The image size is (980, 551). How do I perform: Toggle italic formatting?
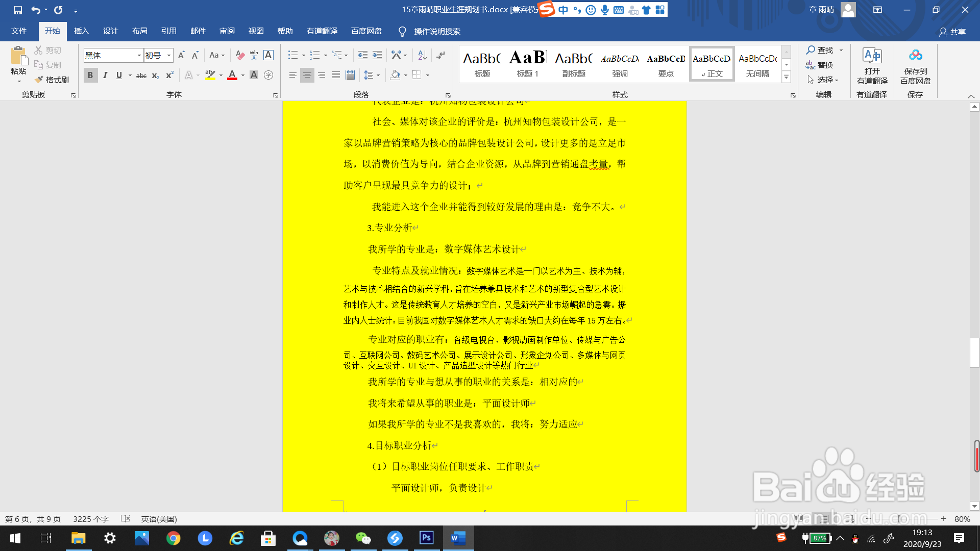[x=105, y=75]
